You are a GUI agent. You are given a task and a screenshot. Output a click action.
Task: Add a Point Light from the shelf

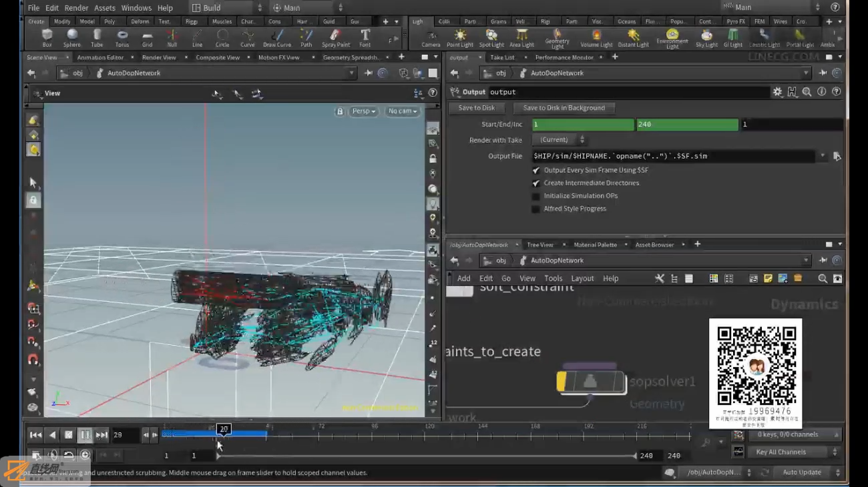click(460, 39)
